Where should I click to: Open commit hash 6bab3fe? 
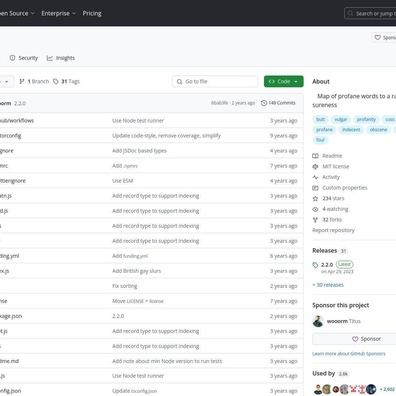(x=219, y=103)
